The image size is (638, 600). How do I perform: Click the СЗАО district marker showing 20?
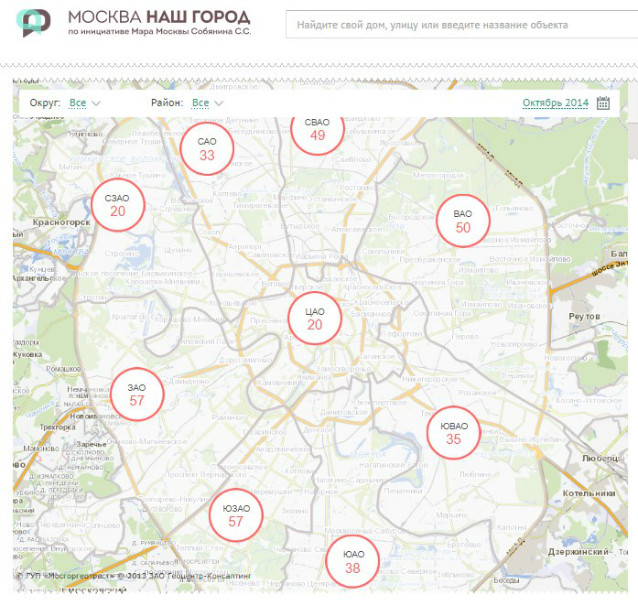[118, 205]
